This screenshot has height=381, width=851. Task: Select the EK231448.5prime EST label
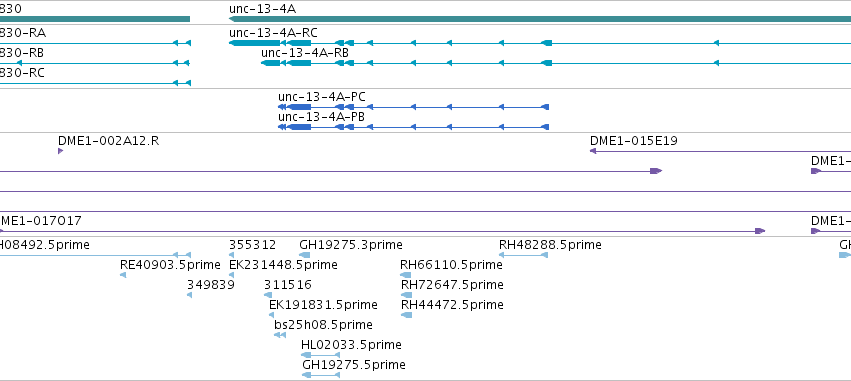click(283, 265)
